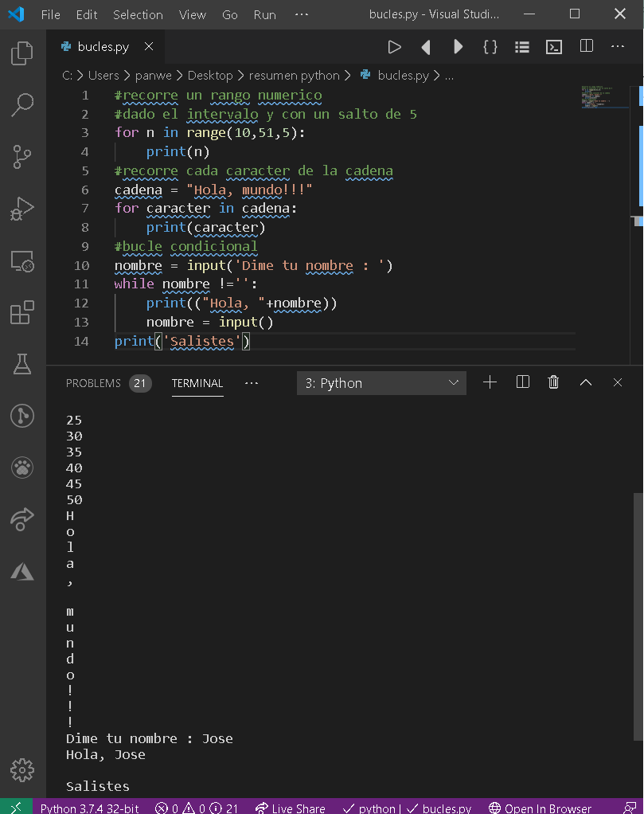Open the Edit menu
This screenshot has height=814, width=644.
click(87, 14)
